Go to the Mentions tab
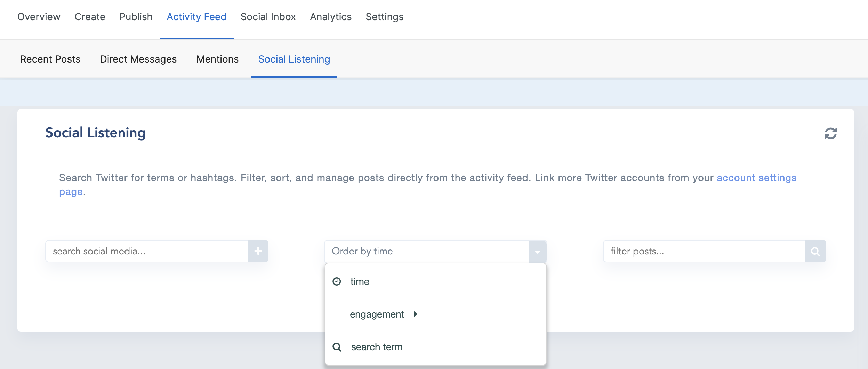Viewport: 868px width, 369px height. pyautogui.click(x=217, y=59)
